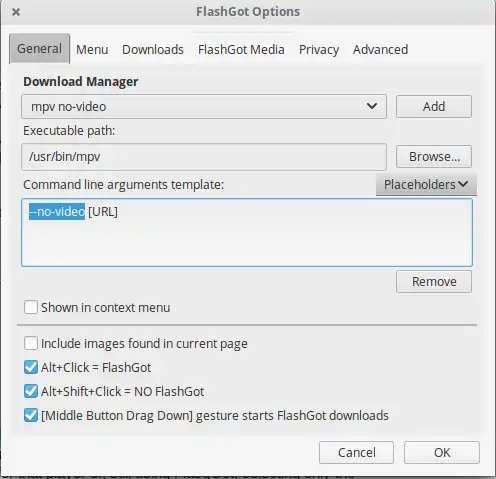
Task: Go to the Advanced tab
Action: pyautogui.click(x=380, y=50)
